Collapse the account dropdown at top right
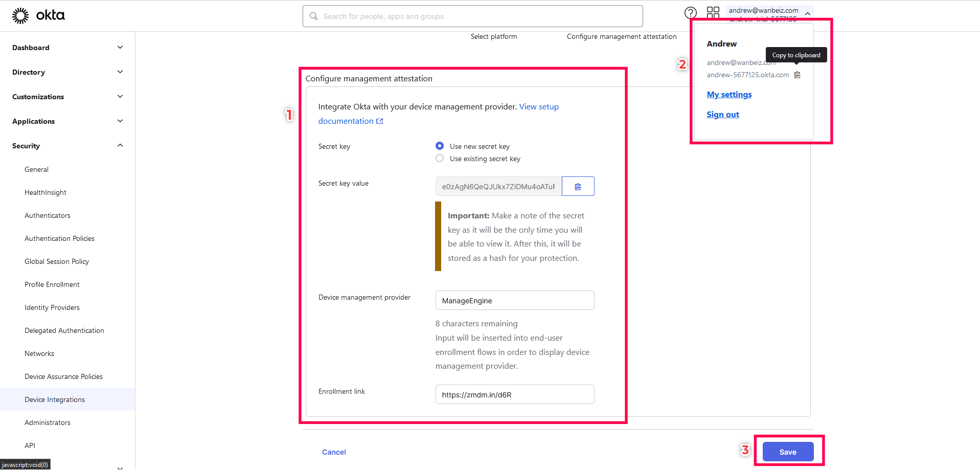Screen dimensions: 980x470 click(807, 14)
